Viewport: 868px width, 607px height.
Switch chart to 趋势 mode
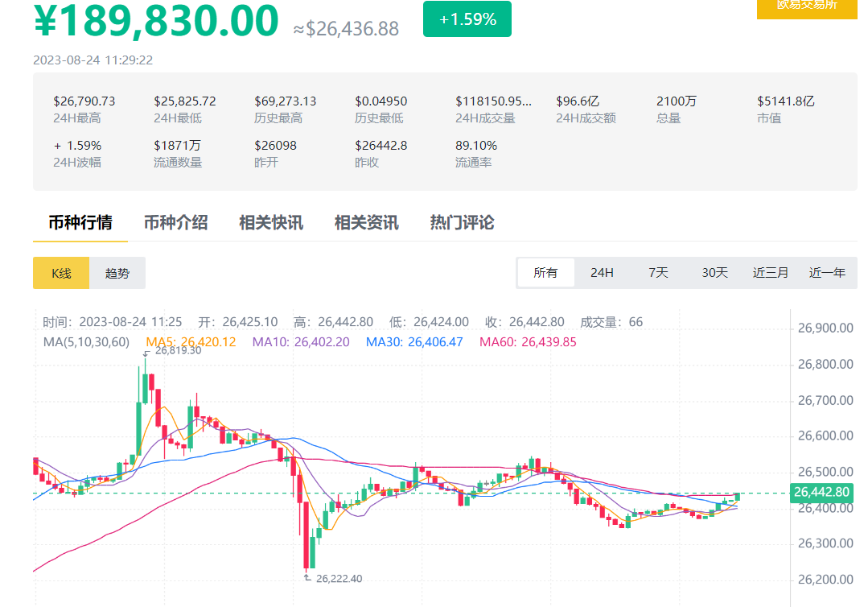pos(117,273)
